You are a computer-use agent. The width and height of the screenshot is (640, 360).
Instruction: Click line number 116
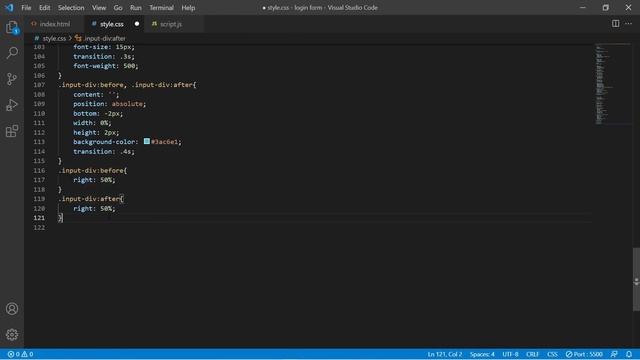(39, 170)
